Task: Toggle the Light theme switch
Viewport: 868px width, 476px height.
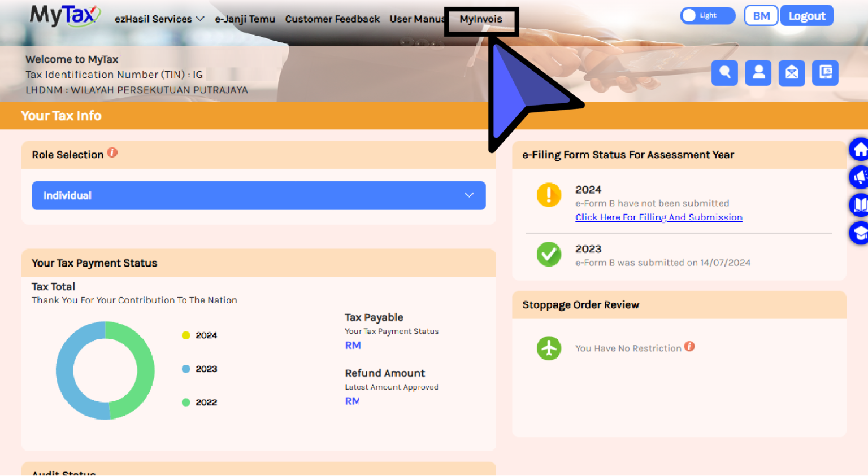Action: click(x=707, y=15)
